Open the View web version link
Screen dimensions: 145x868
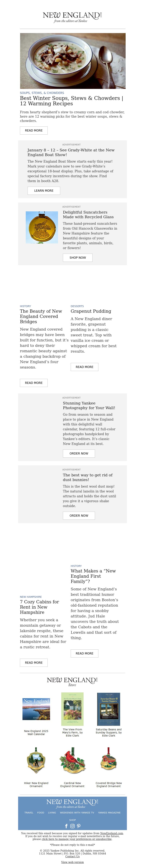coord(72,862)
